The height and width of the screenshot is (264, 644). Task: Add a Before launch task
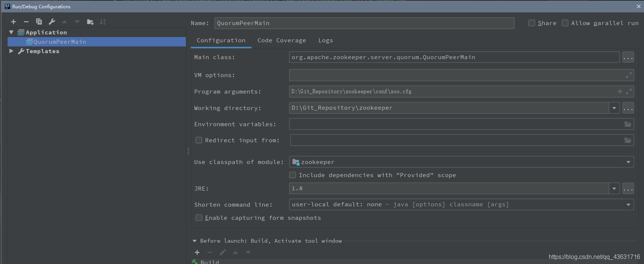click(197, 252)
